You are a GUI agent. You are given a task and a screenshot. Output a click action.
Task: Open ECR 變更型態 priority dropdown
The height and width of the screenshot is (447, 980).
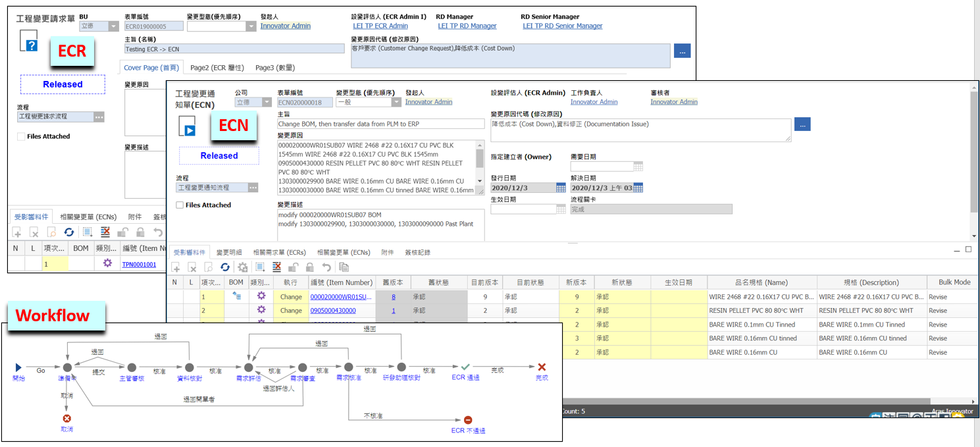tap(251, 26)
